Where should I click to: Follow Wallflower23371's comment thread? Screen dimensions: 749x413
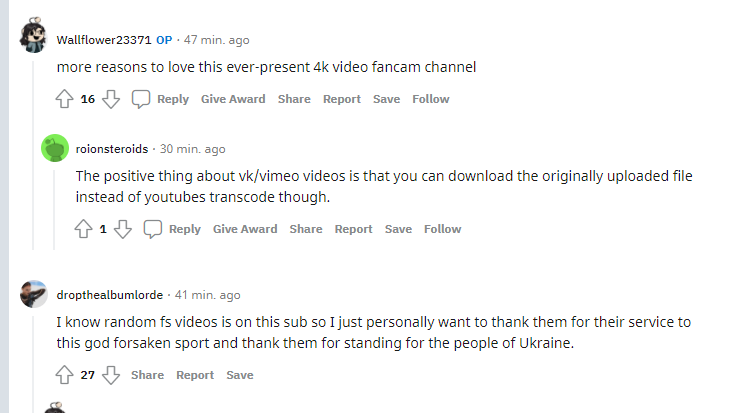coord(431,99)
